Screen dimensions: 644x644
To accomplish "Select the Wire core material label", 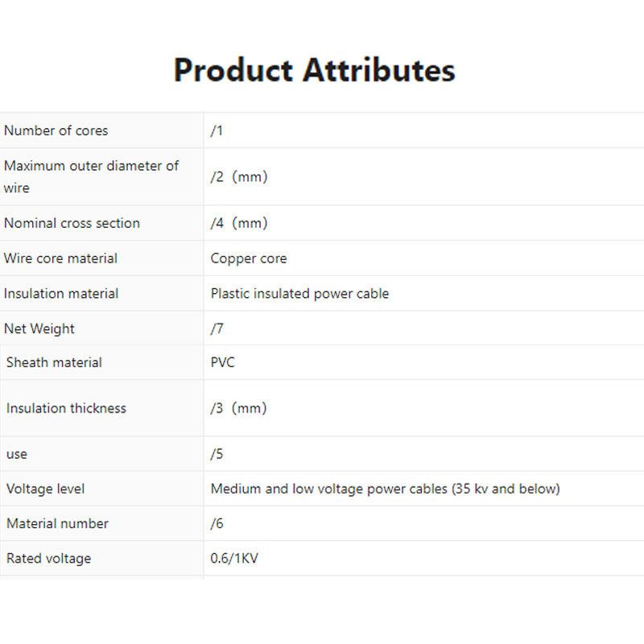I will pos(60,258).
